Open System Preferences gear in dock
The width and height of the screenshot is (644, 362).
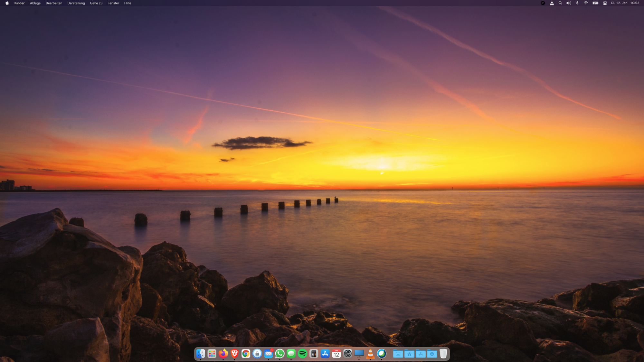[x=348, y=354]
